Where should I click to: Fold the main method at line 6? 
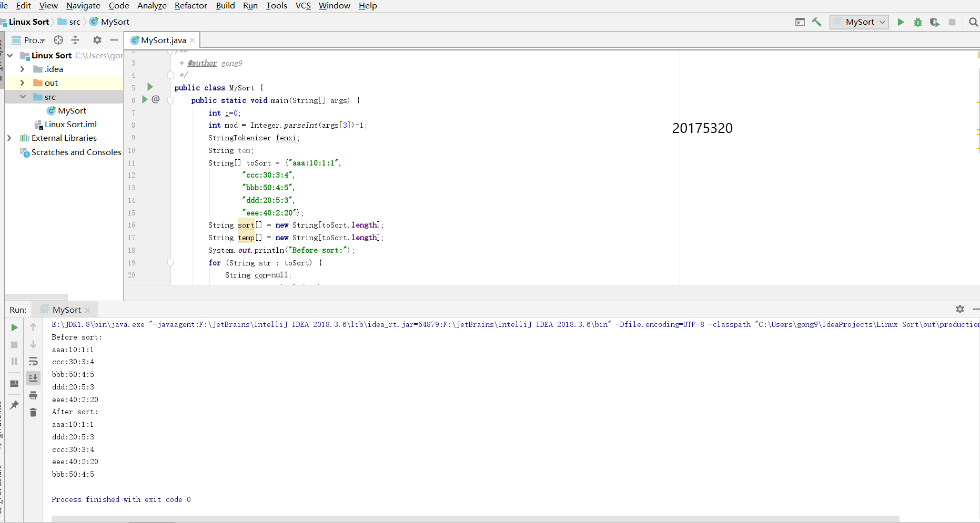[170, 100]
